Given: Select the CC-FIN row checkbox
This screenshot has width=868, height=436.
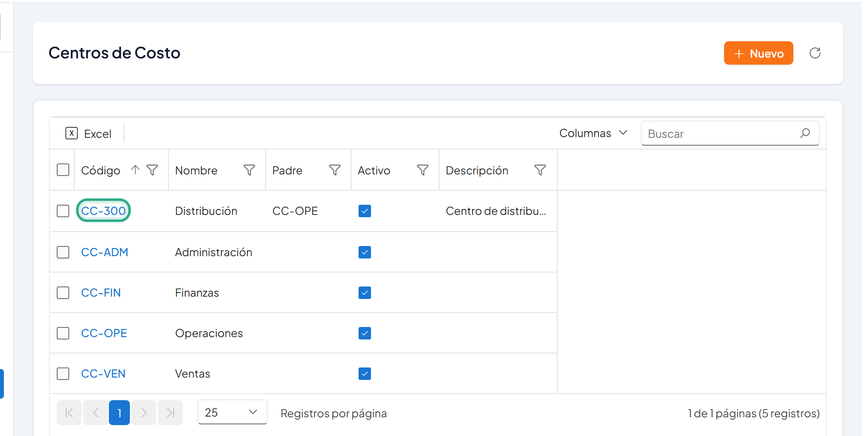Looking at the screenshot, I should (63, 293).
